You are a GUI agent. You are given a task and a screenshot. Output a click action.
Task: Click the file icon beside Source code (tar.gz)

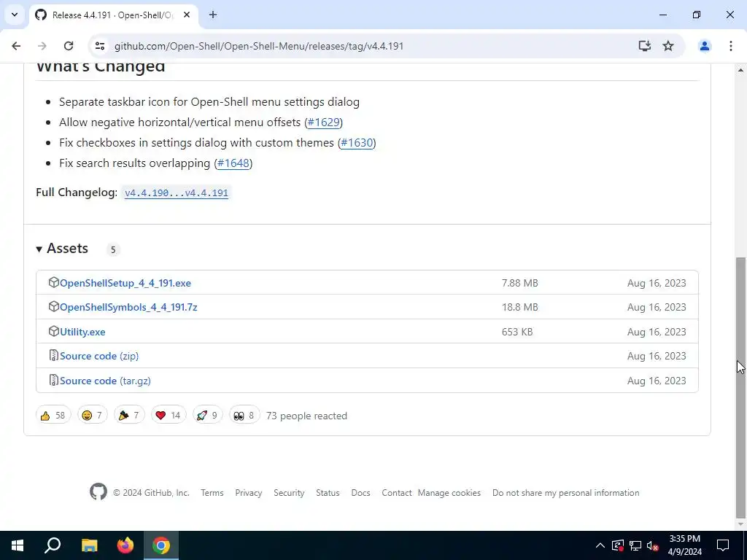53,381
